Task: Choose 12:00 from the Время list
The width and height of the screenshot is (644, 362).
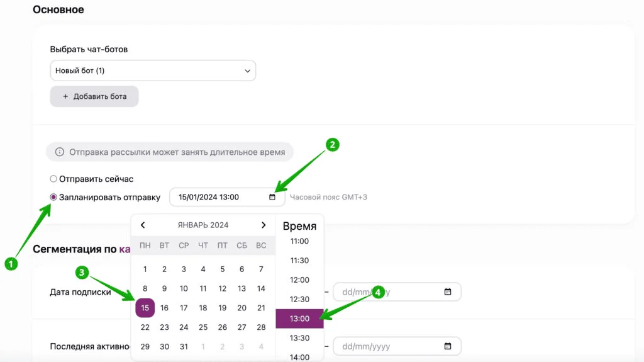Action: point(299,280)
